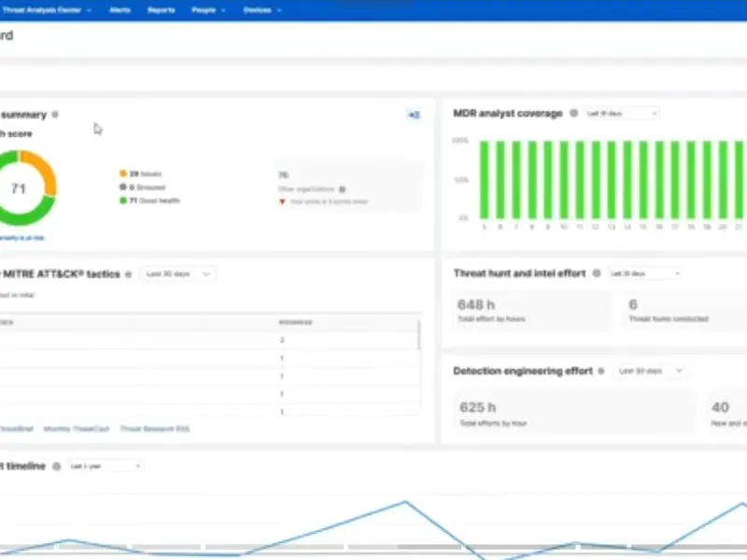Open the Threat Research RSS link

(154, 428)
